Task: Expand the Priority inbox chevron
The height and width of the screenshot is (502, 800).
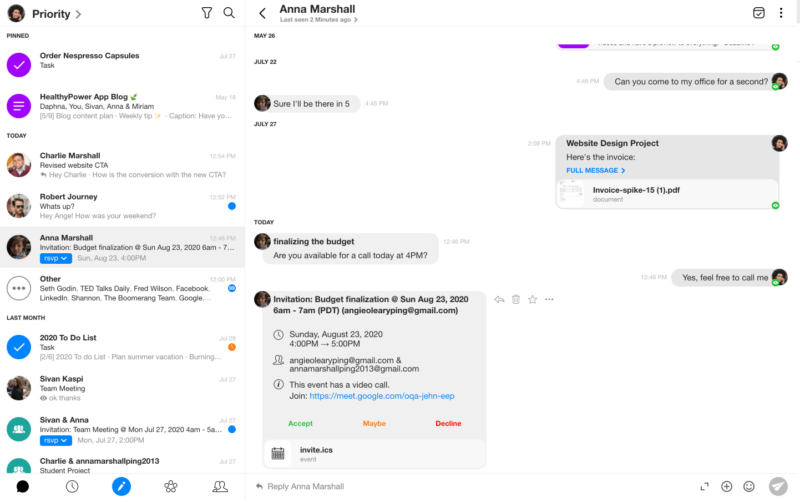Action: pos(78,14)
